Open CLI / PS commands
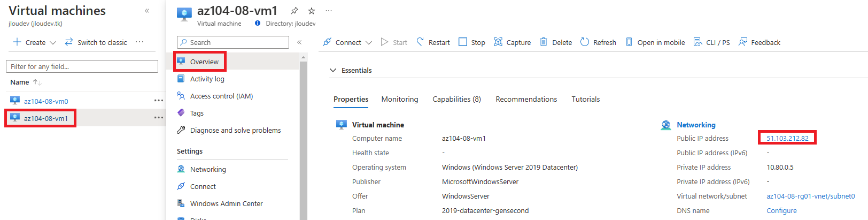Image resolution: width=868 pixels, height=220 pixels. [711, 42]
